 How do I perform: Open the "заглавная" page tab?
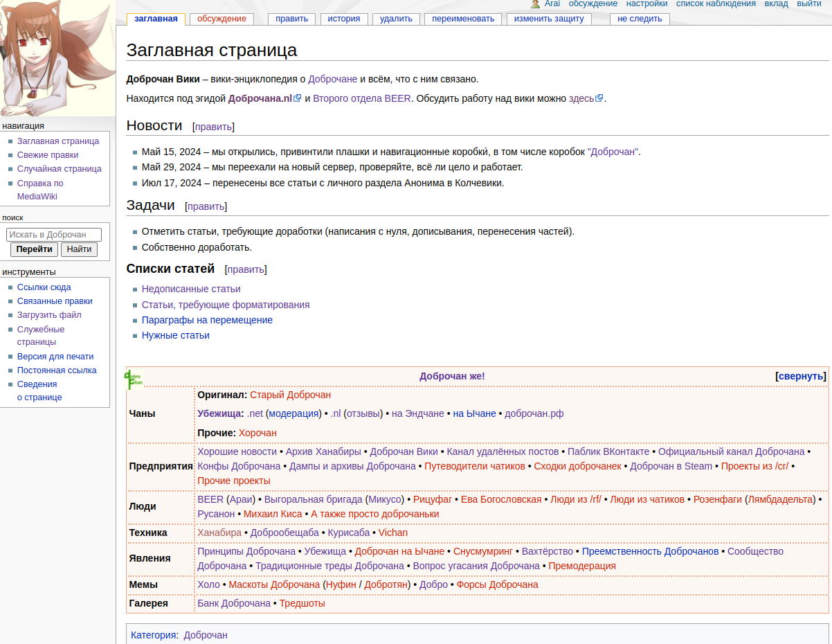[x=156, y=19]
